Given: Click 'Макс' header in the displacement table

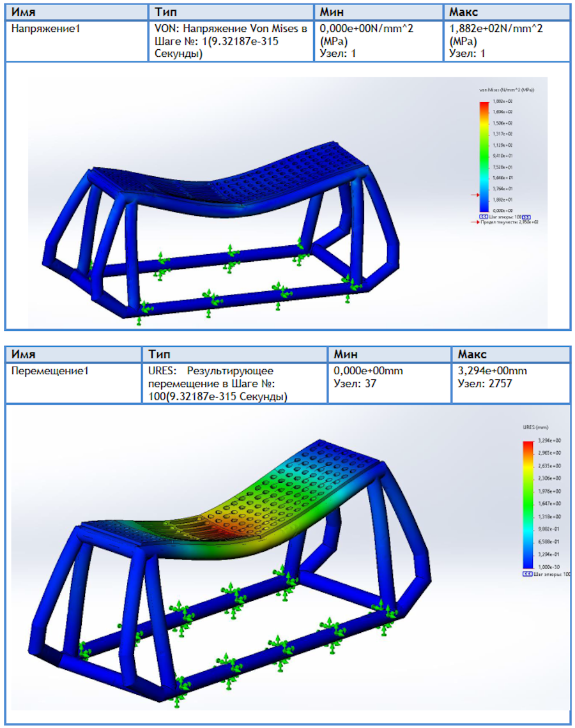Looking at the screenshot, I should pyautogui.click(x=511, y=354).
